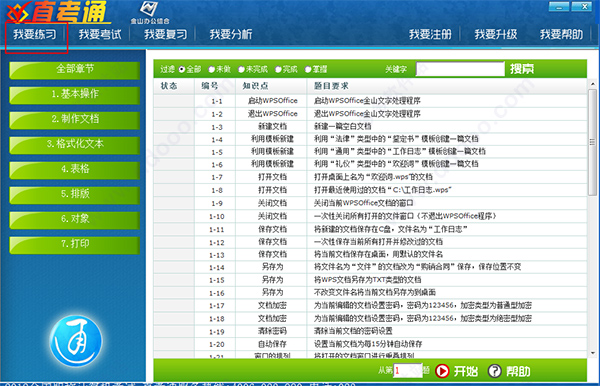Switch to the 我要考试 tab
Image resolution: width=600 pixels, height=386 pixels.
100,34
